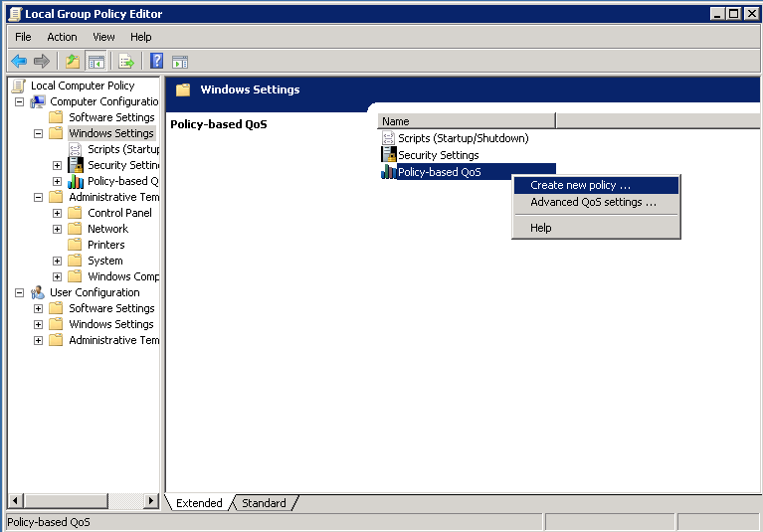Open the Action menu
Screen dimensions: 763x532
coord(62,37)
